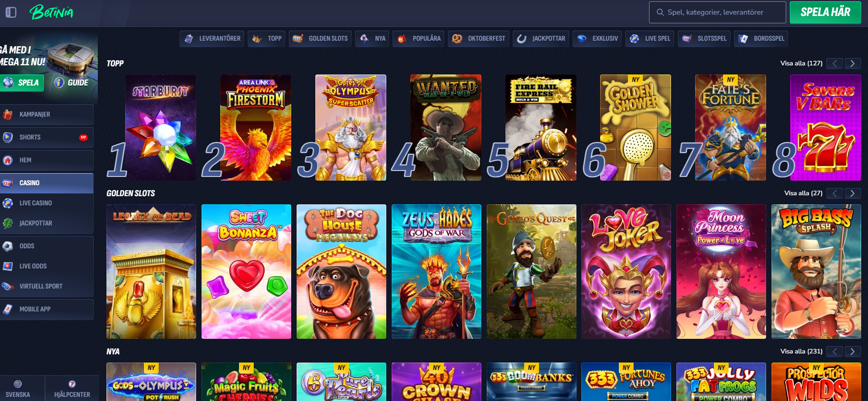
Task: Open the Jackpottar category tab
Action: [541, 39]
